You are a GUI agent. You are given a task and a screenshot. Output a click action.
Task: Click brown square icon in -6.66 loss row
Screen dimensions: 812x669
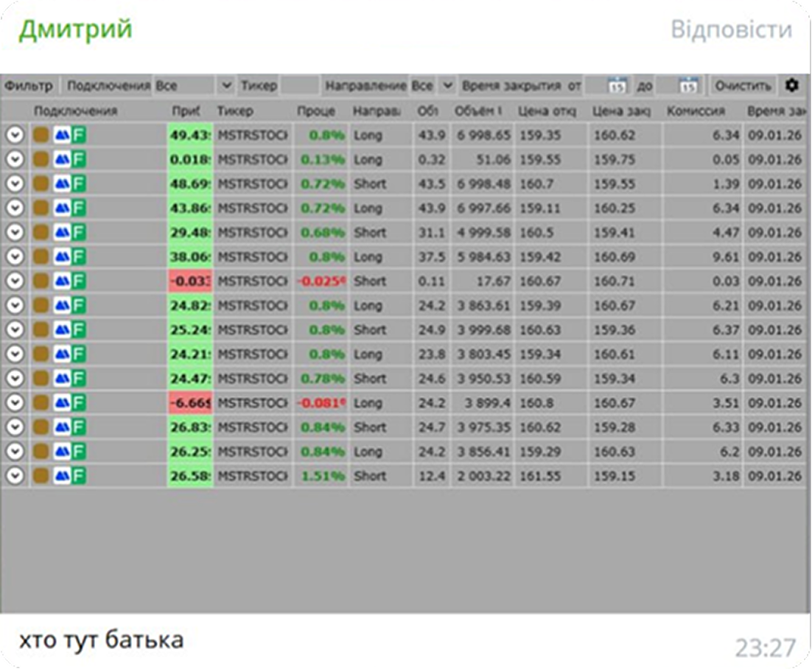pos(41,403)
